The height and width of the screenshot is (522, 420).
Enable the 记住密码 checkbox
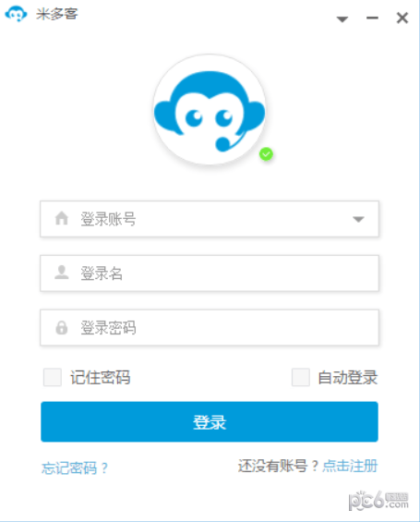click(53, 377)
